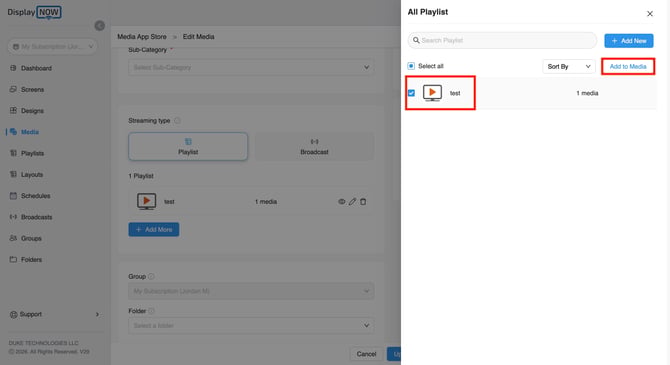Click the Playlists sidebar icon
Viewport: 670px width, 365px height.
click(13, 153)
